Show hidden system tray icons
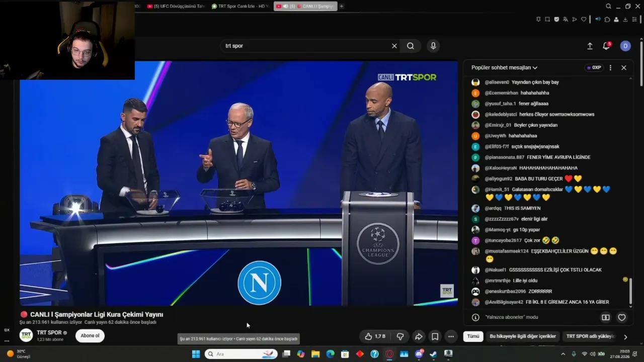 pyautogui.click(x=563, y=354)
